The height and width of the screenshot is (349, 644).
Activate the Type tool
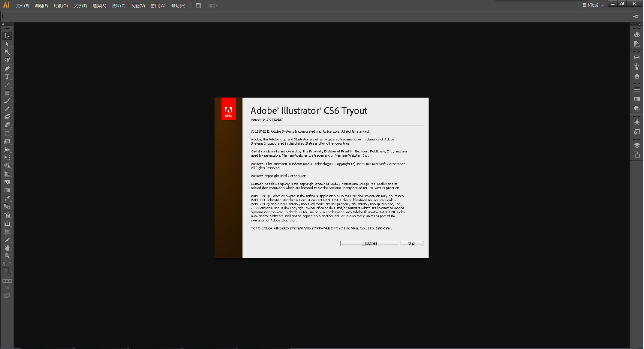tap(7, 76)
